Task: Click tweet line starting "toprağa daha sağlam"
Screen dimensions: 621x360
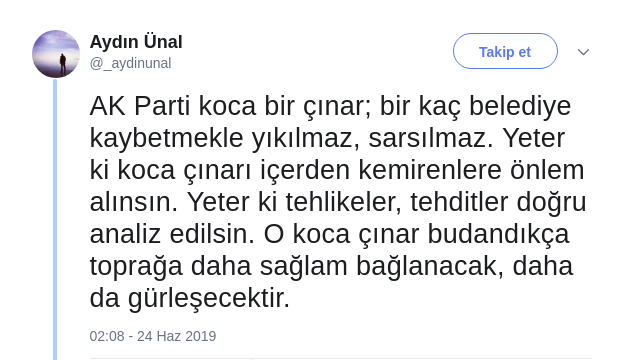Action: coord(331,266)
